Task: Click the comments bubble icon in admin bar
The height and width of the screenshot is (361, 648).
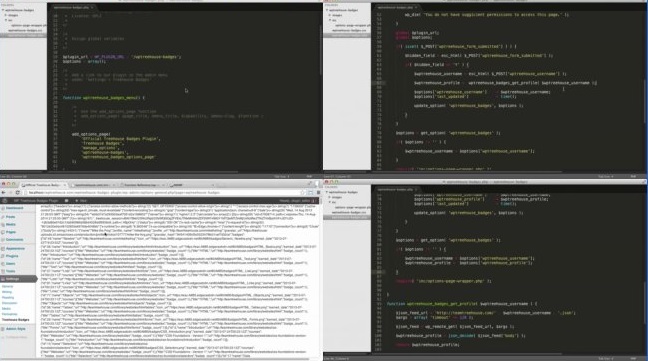Action: pyautogui.click(x=66, y=201)
